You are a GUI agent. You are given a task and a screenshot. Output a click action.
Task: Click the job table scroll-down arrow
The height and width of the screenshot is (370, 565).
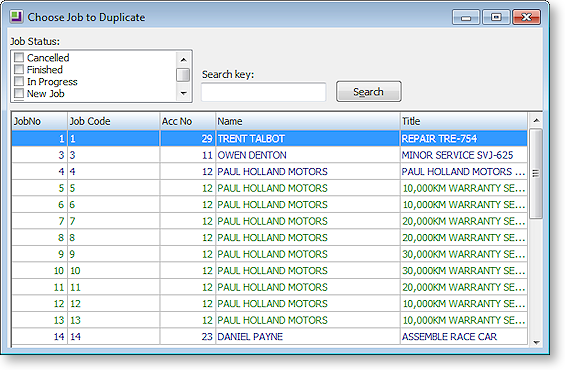(x=536, y=342)
